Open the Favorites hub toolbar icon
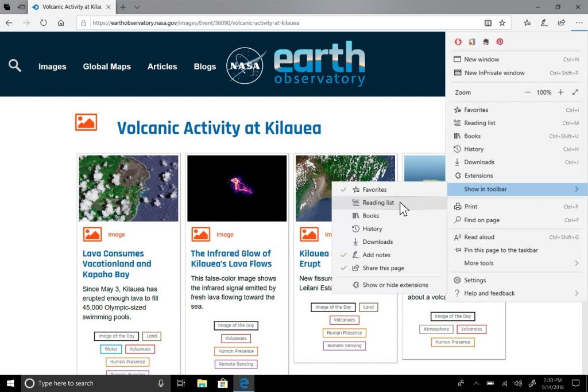The image size is (588, 392). point(527,23)
